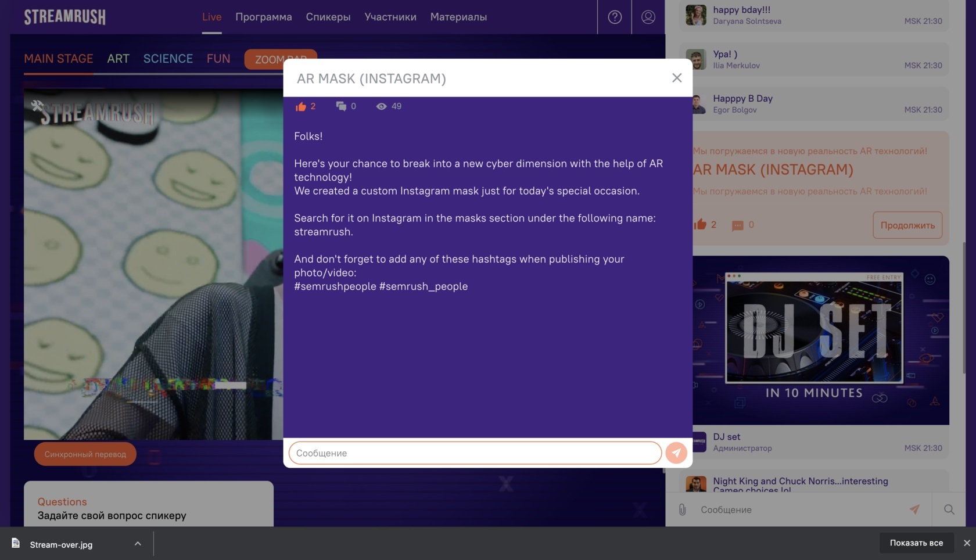
Task: Open Daryana Solntseva's avatar
Action: point(696,15)
